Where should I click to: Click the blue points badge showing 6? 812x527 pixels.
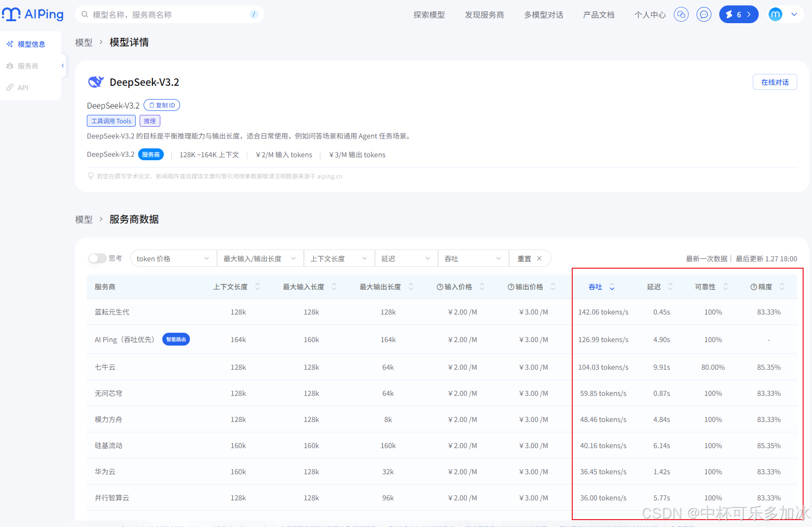click(738, 14)
